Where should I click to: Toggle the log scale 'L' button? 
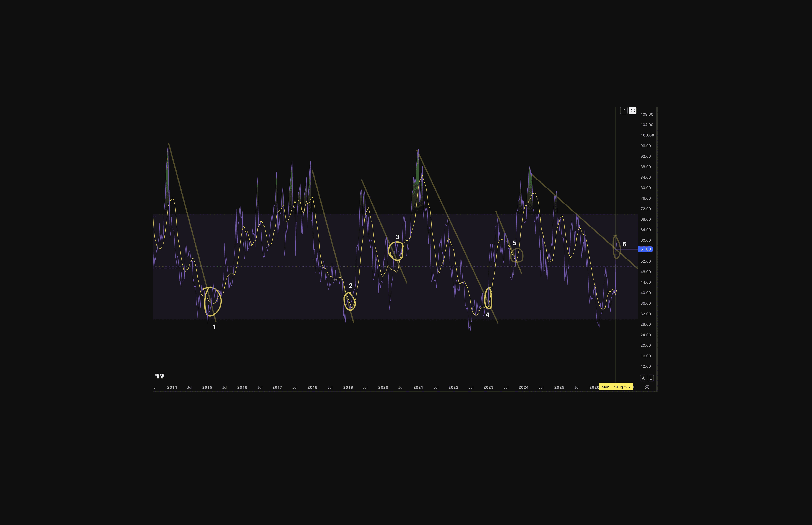(x=651, y=378)
